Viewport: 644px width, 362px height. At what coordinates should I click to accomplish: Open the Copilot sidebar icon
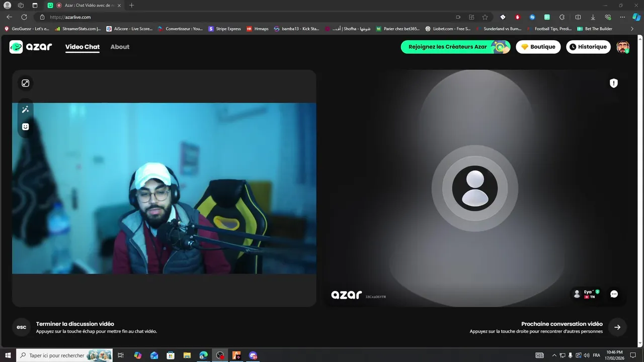click(x=636, y=17)
